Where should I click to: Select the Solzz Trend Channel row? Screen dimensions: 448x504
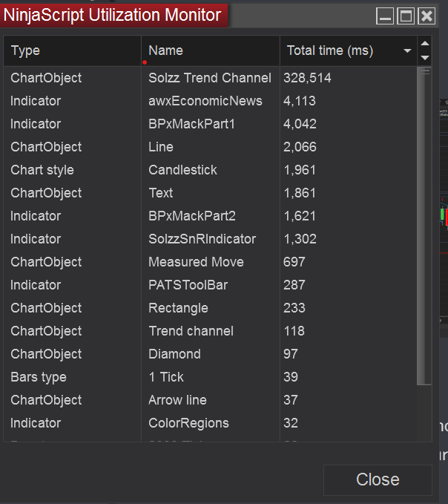coord(210,78)
